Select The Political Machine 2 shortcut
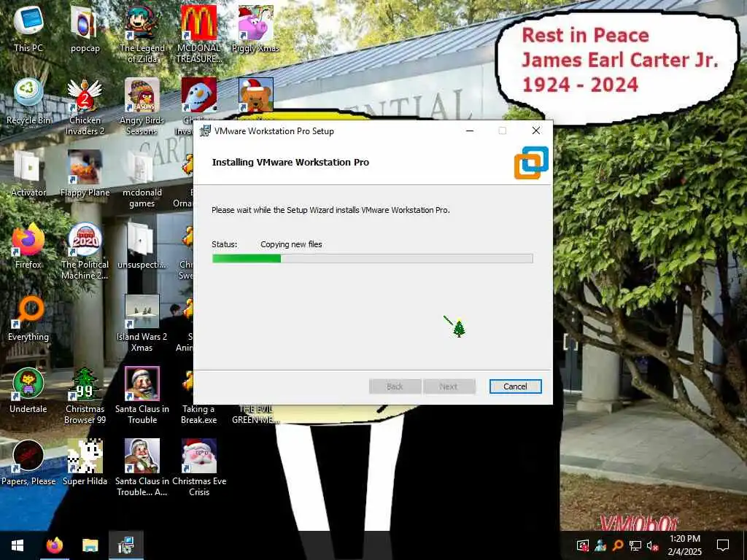Viewport: 747px width, 560px height. click(x=85, y=251)
